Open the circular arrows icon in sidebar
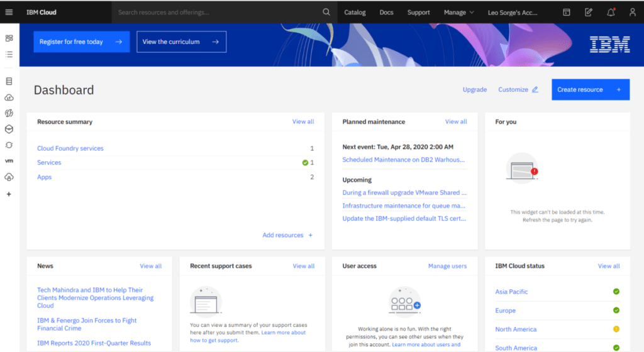Image resolution: width=644 pixels, height=352 pixels. [x=9, y=145]
